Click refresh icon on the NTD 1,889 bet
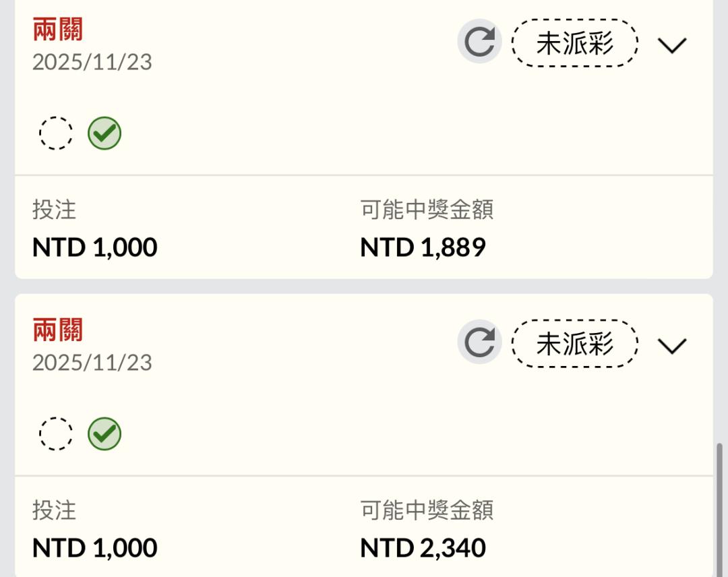The height and width of the screenshot is (577, 728). 479,42
